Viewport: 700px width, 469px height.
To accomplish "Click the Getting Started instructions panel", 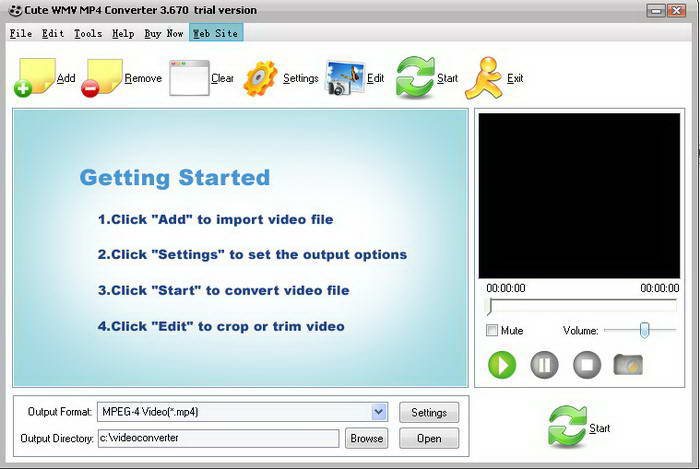I will [241, 248].
